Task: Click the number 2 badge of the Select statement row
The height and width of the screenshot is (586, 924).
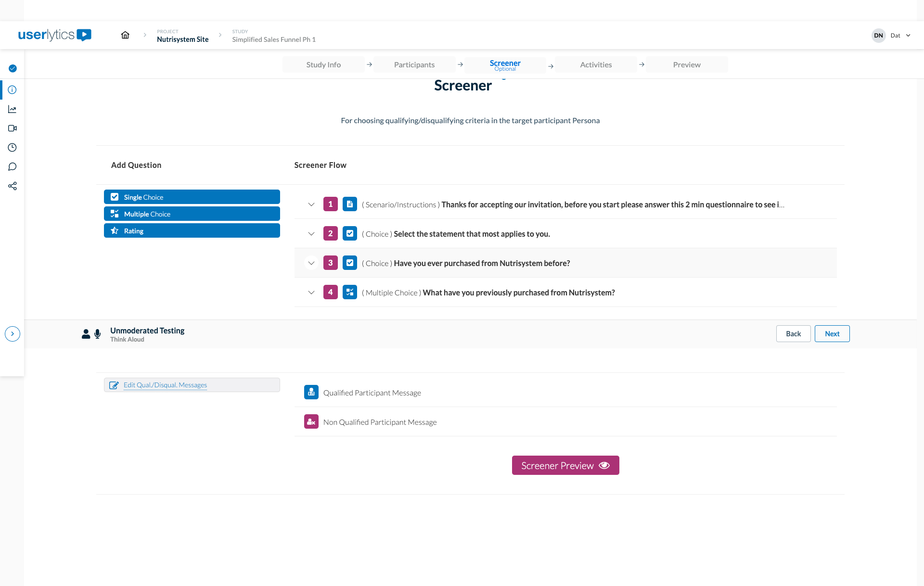Action: tap(331, 233)
